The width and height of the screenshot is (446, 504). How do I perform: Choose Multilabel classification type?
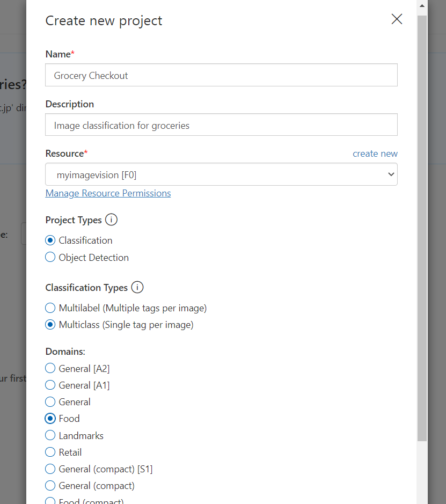(x=50, y=308)
